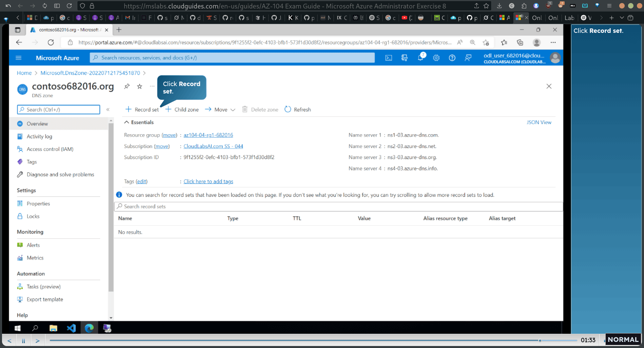The height and width of the screenshot is (348, 644).
Task: Add the DNS zone to favorites with star icon
Action: 139,86
